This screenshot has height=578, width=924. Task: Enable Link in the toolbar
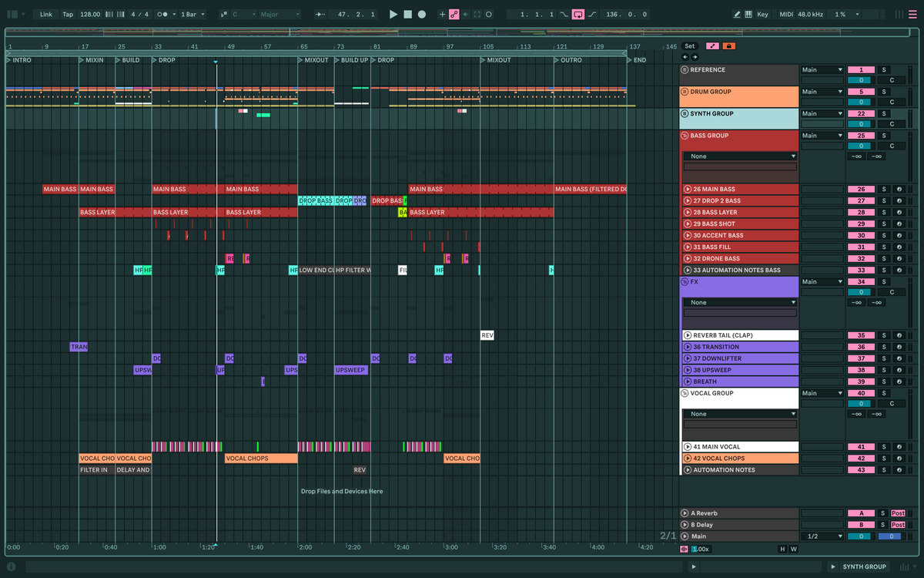pyautogui.click(x=46, y=14)
